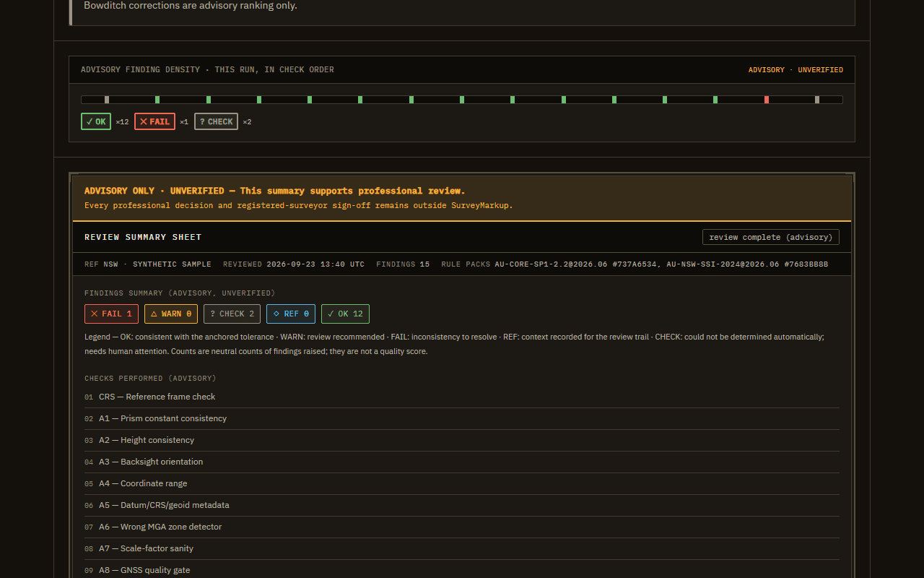The width and height of the screenshot is (924, 578).
Task: Filter by REF 0 in findings summary
Action: point(291,314)
